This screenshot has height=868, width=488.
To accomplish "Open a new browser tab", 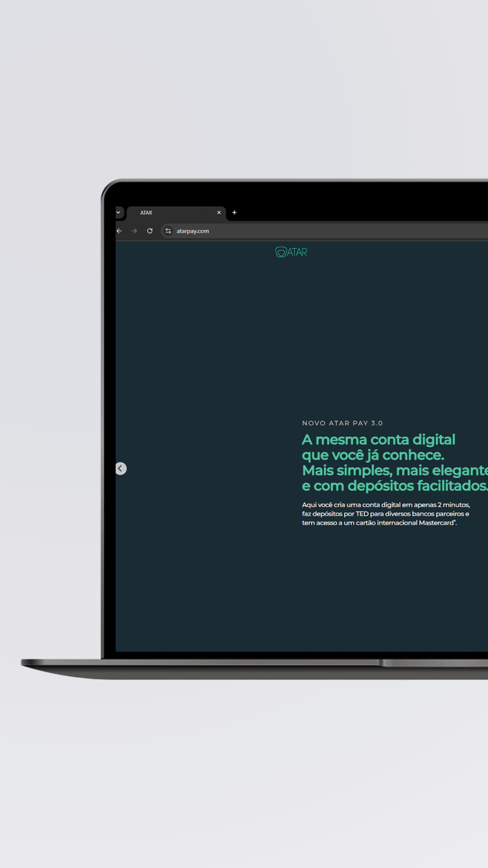I will (x=234, y=213).
